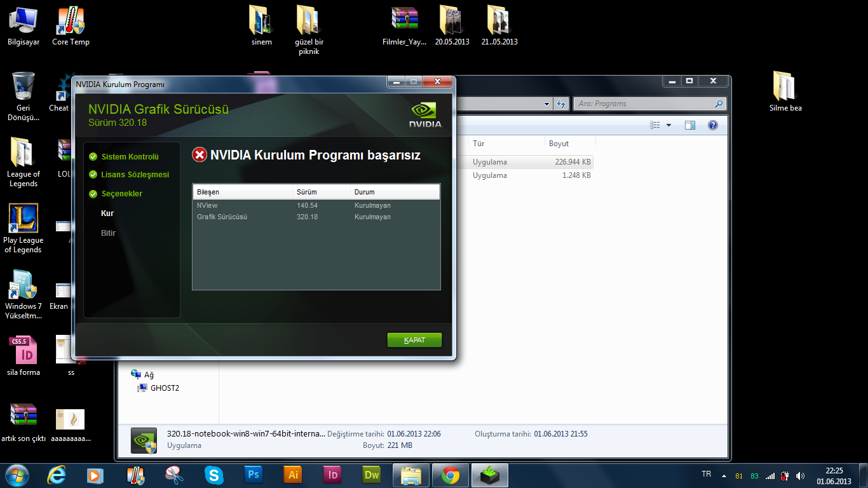Viewport: 868px width, 488px height.
Task: Select the Bitir step in installer sidebar
Action: tap(108, 233)
